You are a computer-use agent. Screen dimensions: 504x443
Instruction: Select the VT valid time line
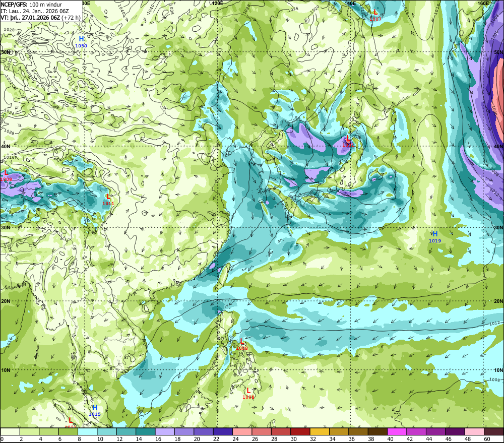(40, 17)
